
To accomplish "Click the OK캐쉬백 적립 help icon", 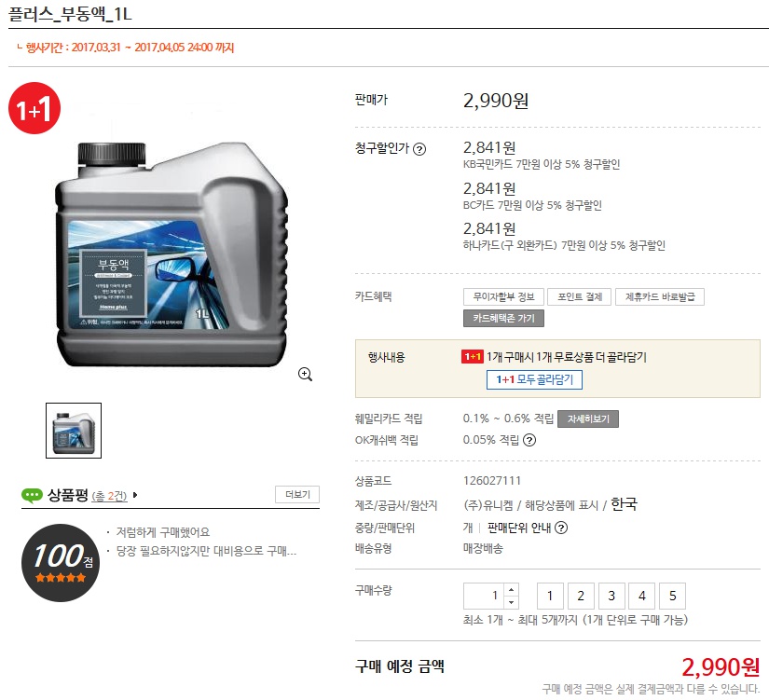I will coord(529,440).
